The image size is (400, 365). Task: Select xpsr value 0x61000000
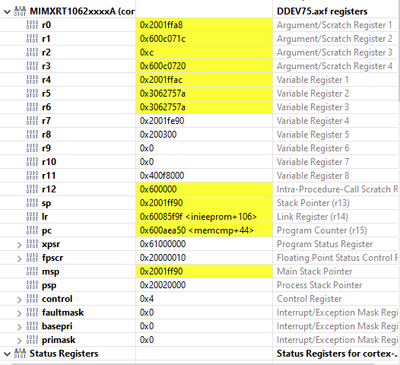click(163, 244)
